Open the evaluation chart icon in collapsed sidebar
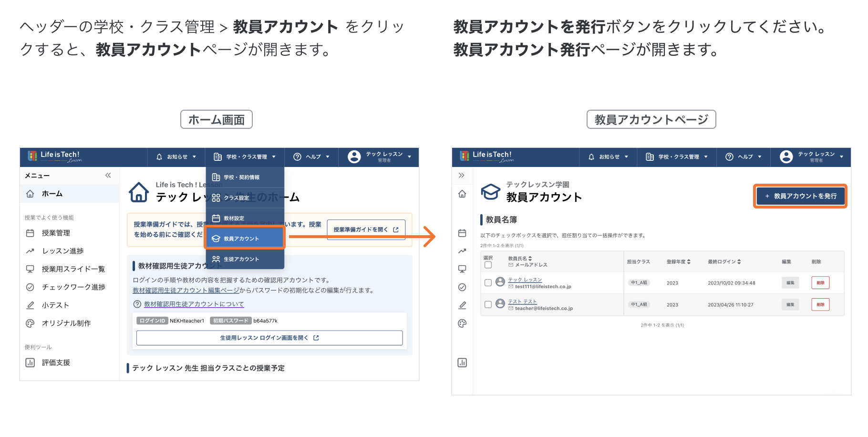 [462, 363]
